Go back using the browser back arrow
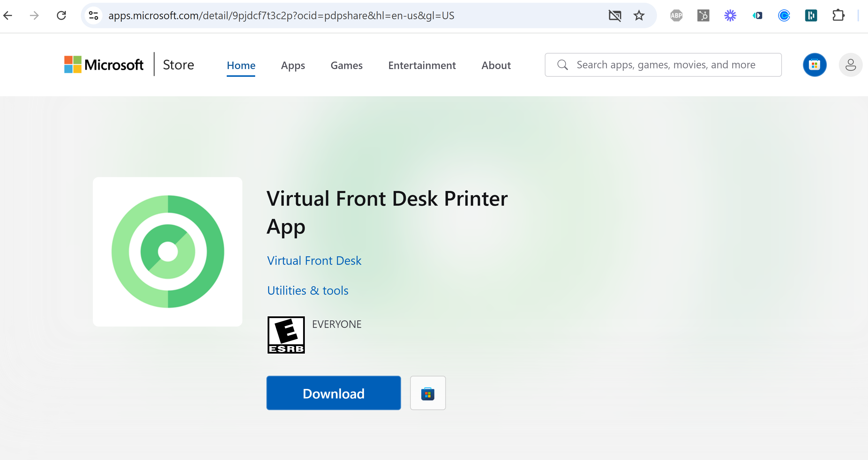868x460 pixels. pos(8,15)
